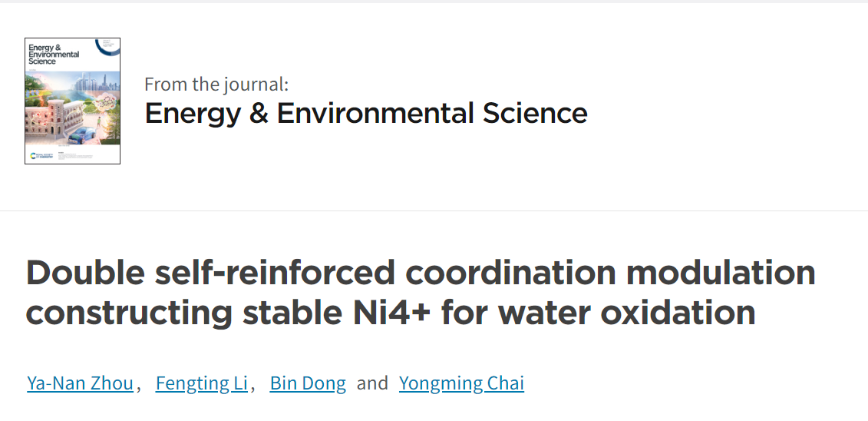Screen dimensions: 868x421
Task: Click the city skyline in cover art
Action: pos(97,82)
